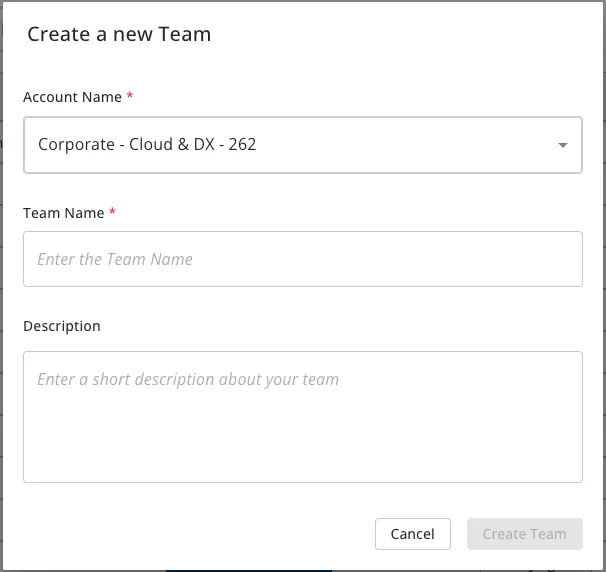The height and width of the screenshot is (572, 606).
Task: Click the 'Description' label
Action: pos(62,326)
